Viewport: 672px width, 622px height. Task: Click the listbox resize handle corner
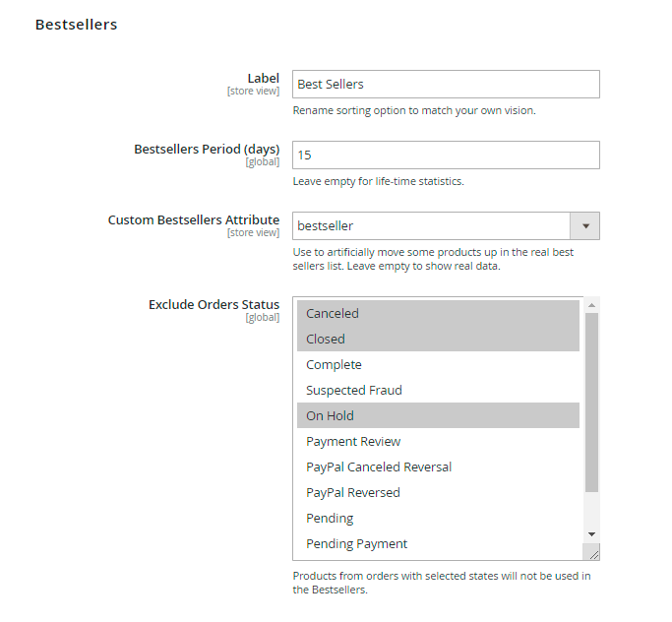coord(593,554)
